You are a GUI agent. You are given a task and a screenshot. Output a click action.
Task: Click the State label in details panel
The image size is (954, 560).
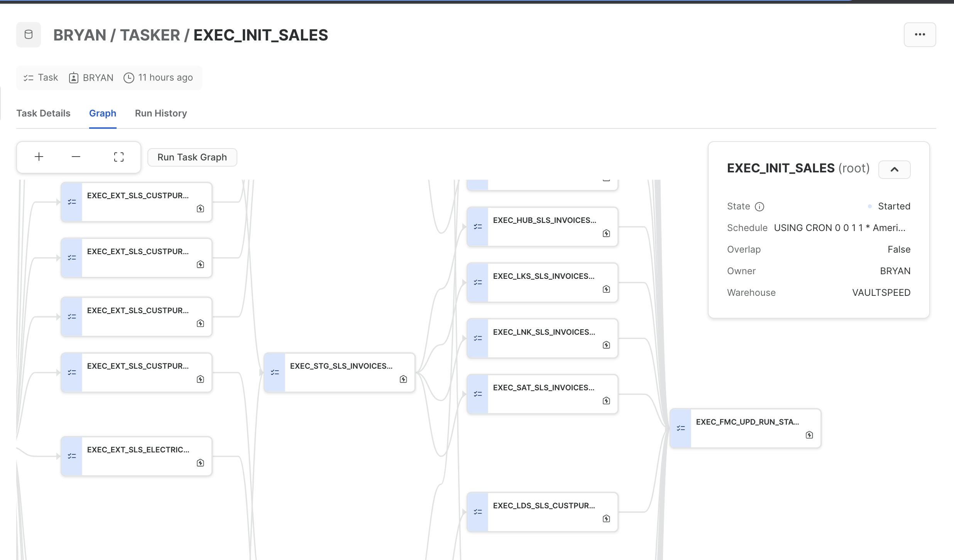pyautogui.click(x=738, y=206)
